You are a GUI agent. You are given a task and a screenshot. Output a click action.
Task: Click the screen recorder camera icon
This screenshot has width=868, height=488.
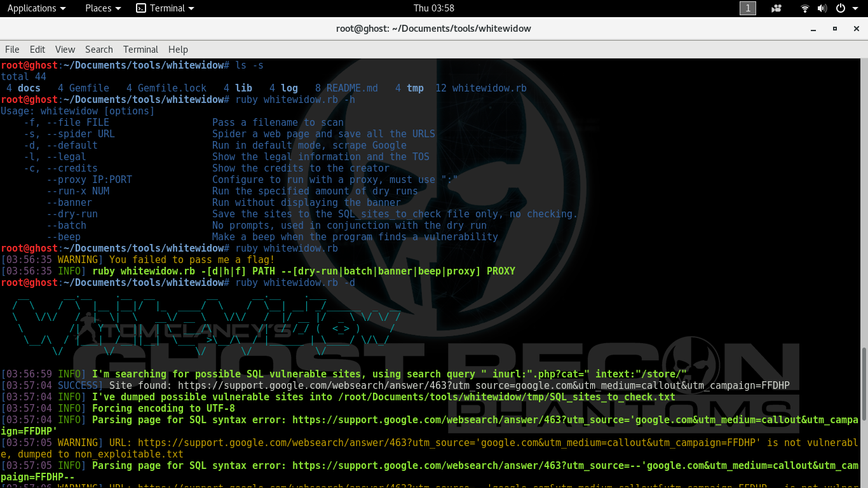click(x=776, y=8)
